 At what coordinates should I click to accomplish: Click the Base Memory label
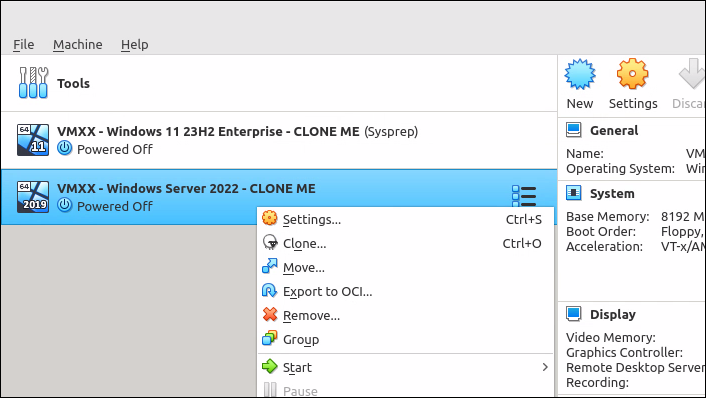coord(607,217)
